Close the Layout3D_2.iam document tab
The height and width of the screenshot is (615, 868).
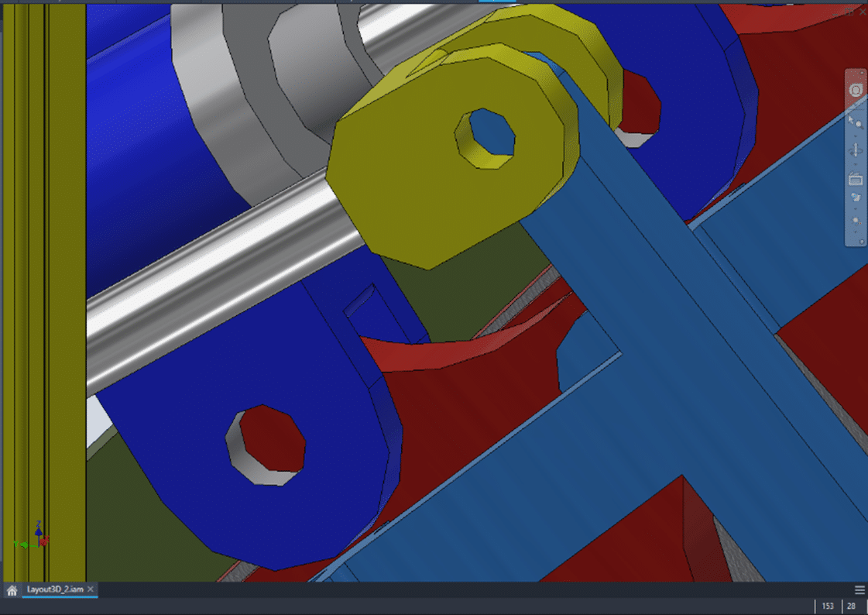[x=89, y=589]
